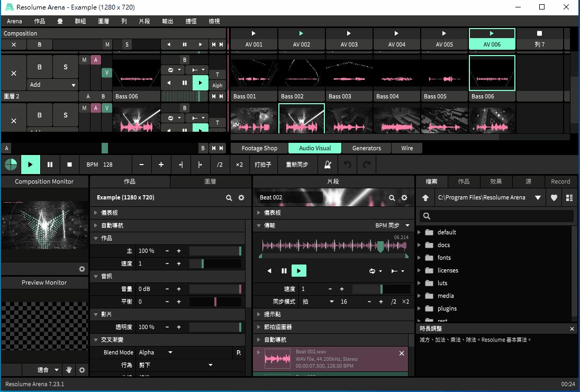The image size is (580, 392).
Task: Stop playback with the BPM toolbar square
Action: coord(69,165)
